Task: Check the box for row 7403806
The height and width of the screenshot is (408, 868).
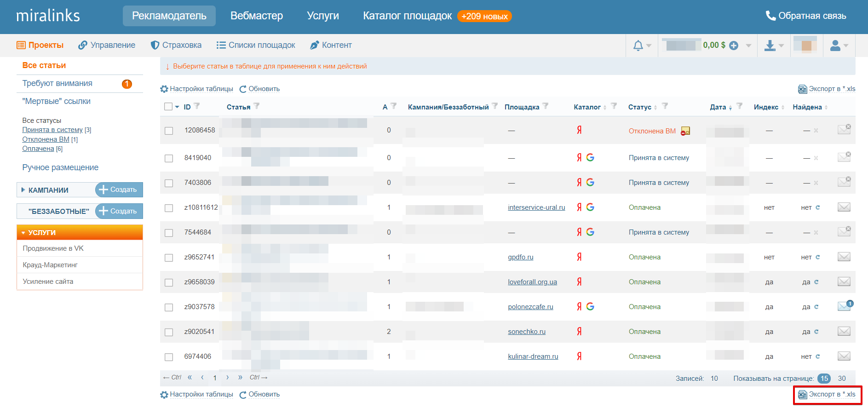Action: point(169,184)
